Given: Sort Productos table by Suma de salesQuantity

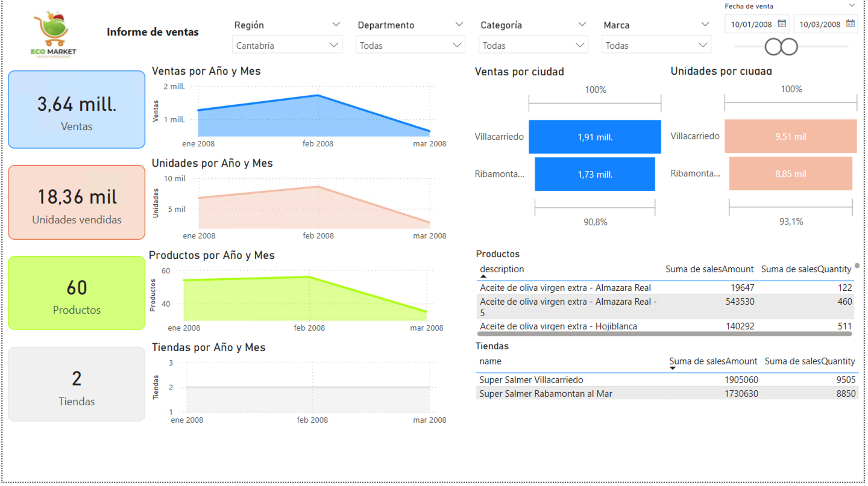Looking at the screenshot, I should coord(807,269).
